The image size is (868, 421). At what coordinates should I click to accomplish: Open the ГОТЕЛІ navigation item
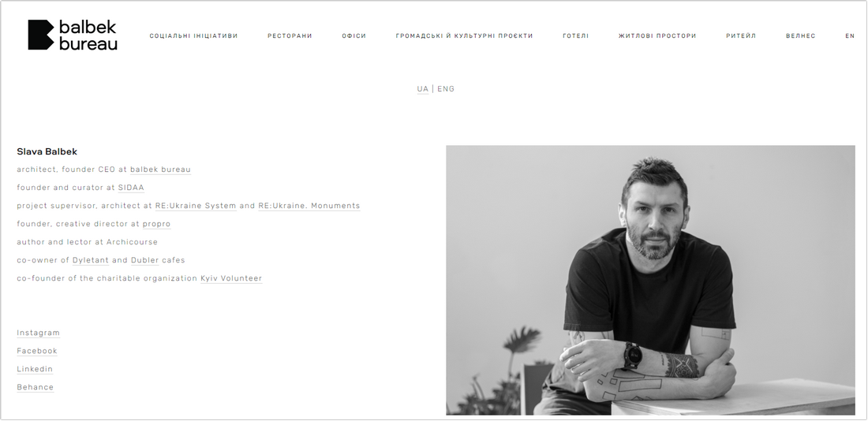coord(576,36)
